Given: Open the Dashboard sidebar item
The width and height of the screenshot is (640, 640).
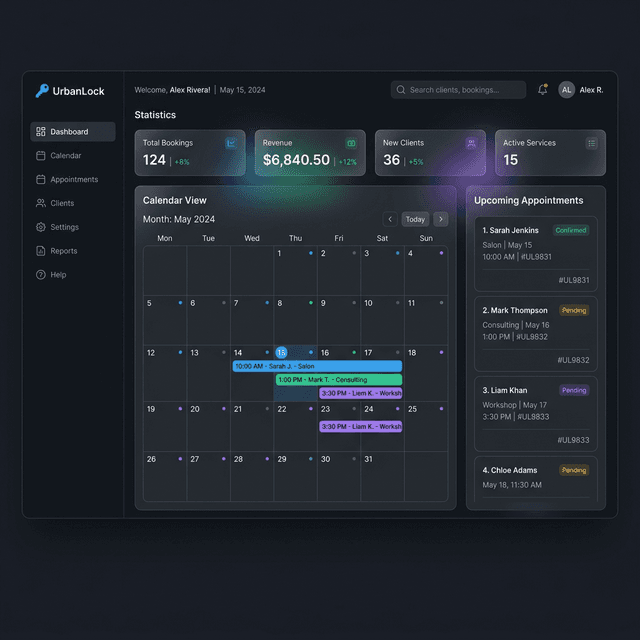Looking at the screenshot, I should 73,132.
